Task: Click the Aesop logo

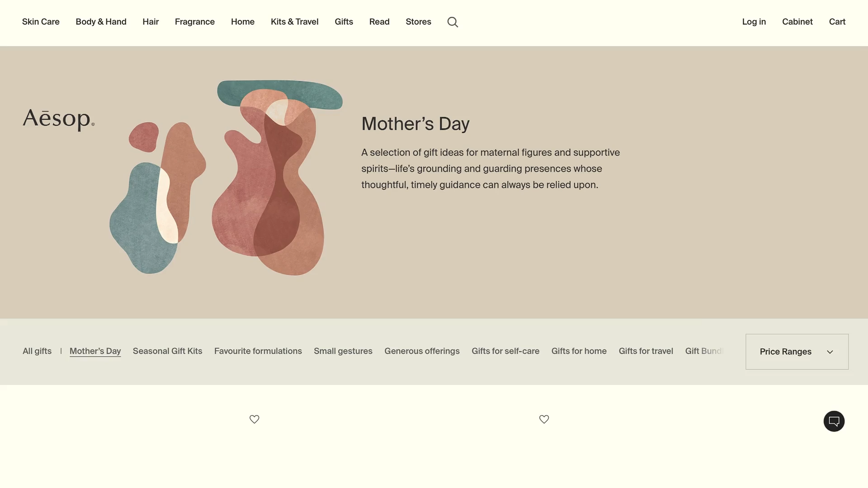Action: tap(59, 120)
